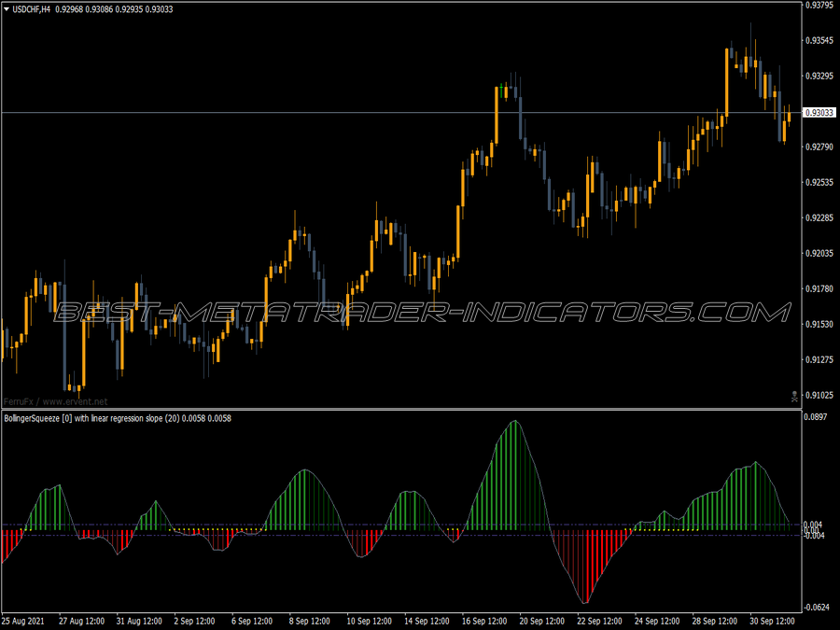Click the USDCHF,H4 symbol label
840x630 pixels.
pyautogui.click(x=31, y=9)
